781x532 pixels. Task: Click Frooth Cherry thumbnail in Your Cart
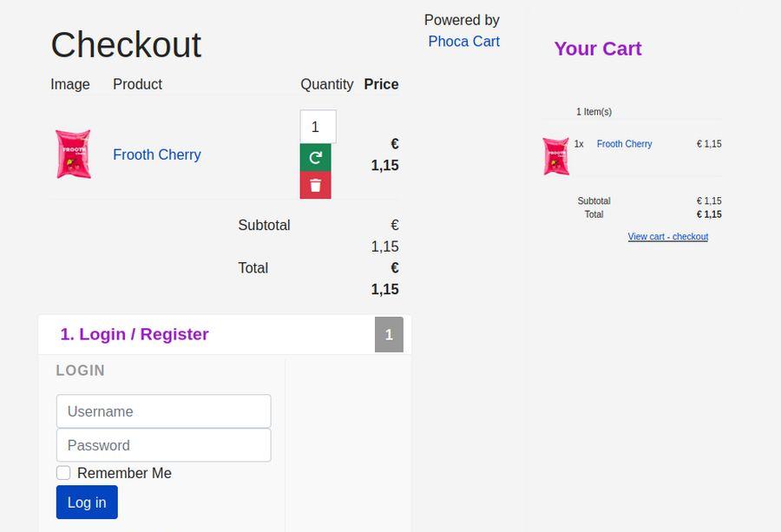click(x=555, y=156)
